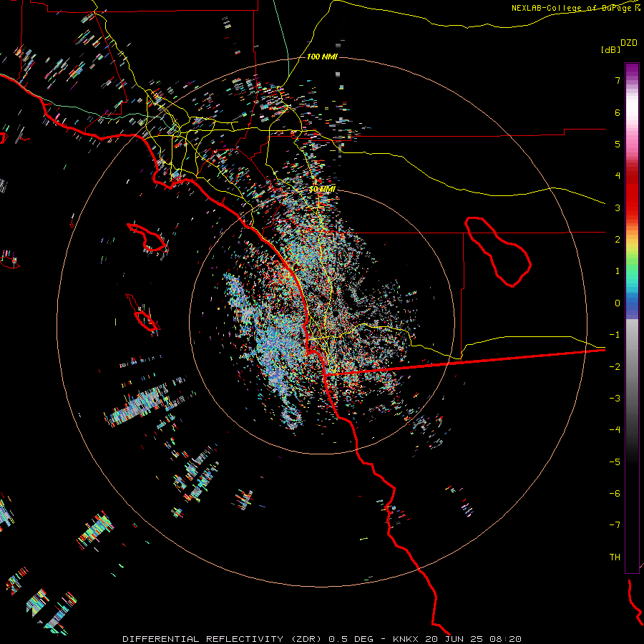Click the "5" value on the color scale
Image resolution: width=644 pixels, height=644 pixels.
pos(618,144)
